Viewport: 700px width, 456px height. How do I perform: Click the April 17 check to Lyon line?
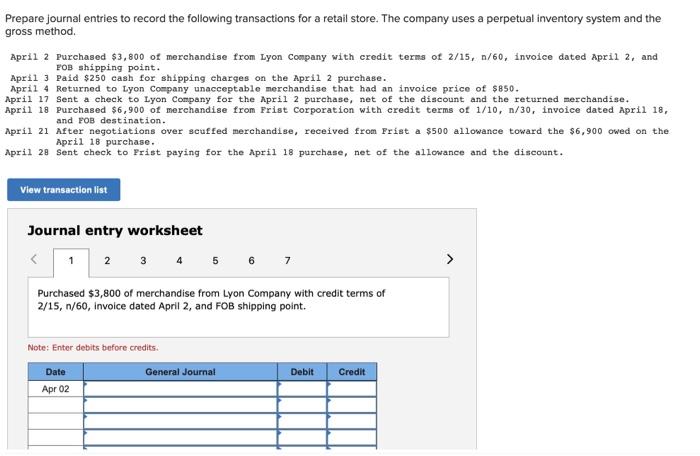[x=317, y=99]
